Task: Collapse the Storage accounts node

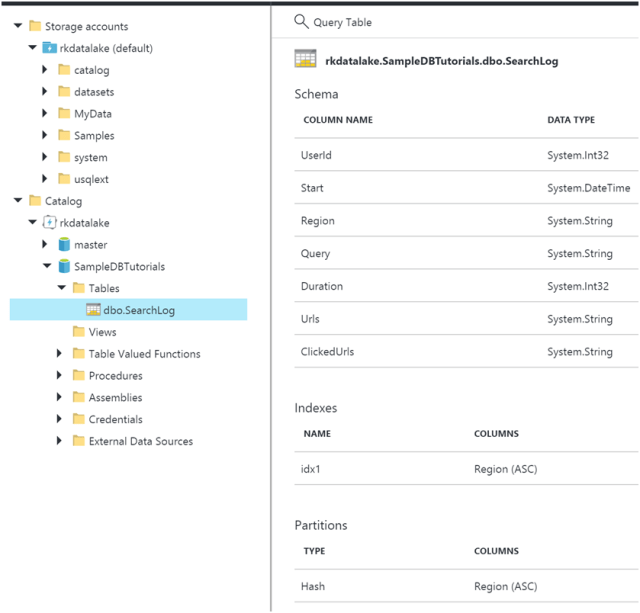Action: (x=18, y=26)
